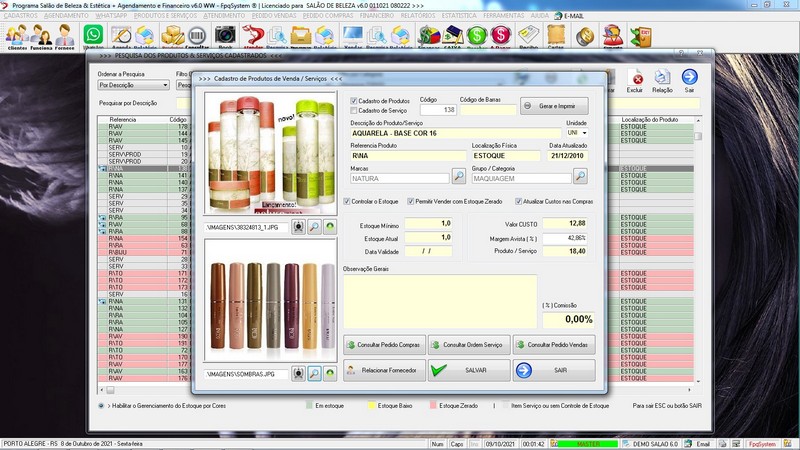The height and width of the screenshot is (450, 800).
Task: Open the Cartas scroll toolbar icon
Action: (556, 36)
